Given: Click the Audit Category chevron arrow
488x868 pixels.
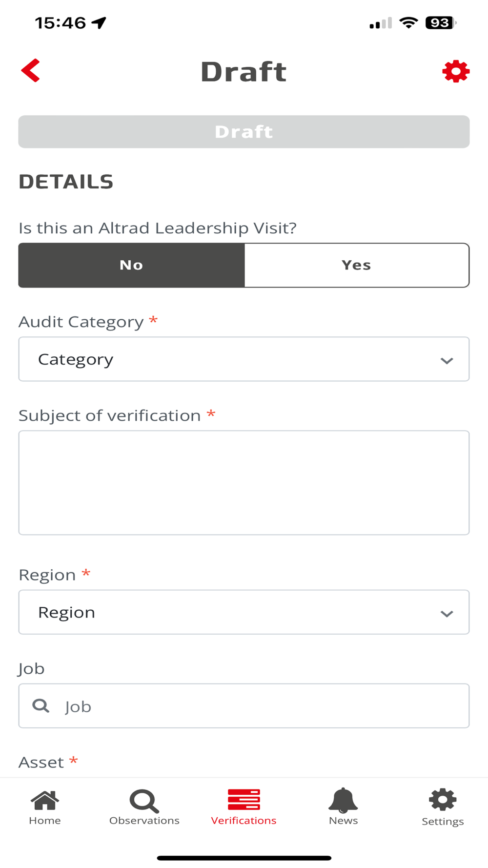Looking at the screenshot, I should (x=447, y=361).
